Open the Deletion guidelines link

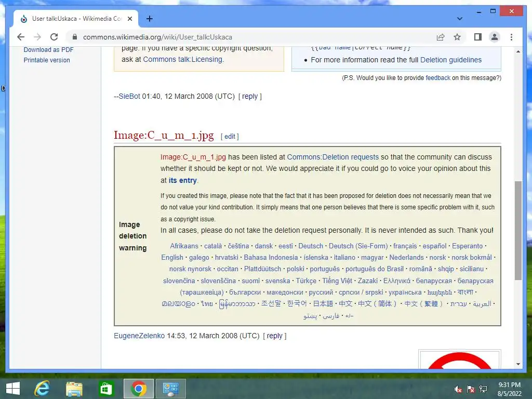451,60
